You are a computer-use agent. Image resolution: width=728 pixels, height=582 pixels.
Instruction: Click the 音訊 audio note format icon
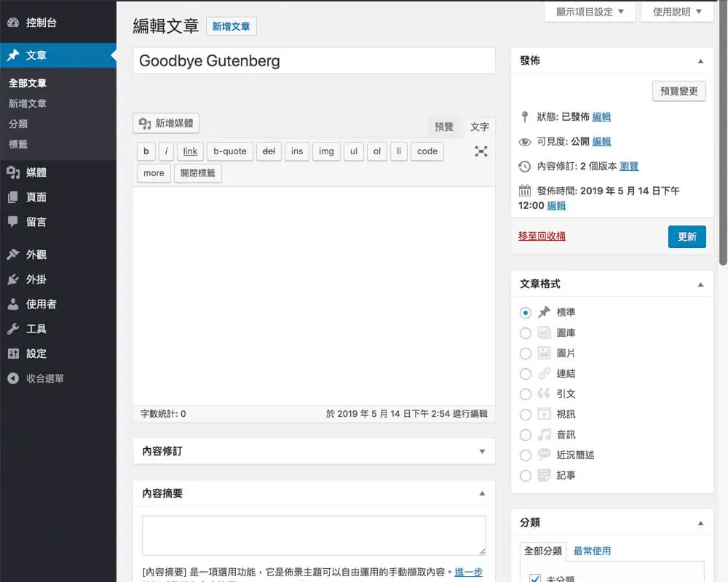pyautogui.click(x=544, y=434)
